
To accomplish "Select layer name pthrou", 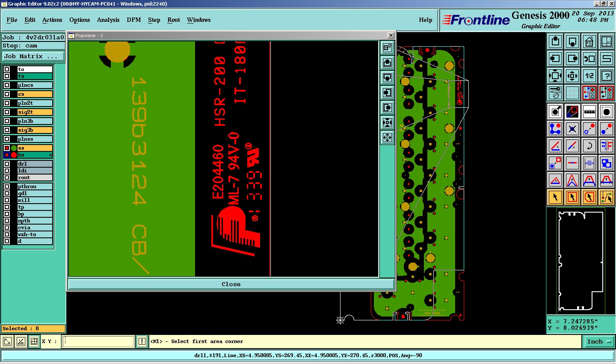I will point(35,186).
